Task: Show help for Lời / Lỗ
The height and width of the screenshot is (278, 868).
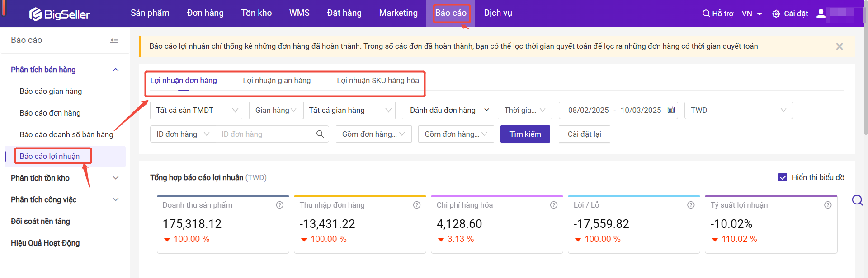Action: point(691,205)
